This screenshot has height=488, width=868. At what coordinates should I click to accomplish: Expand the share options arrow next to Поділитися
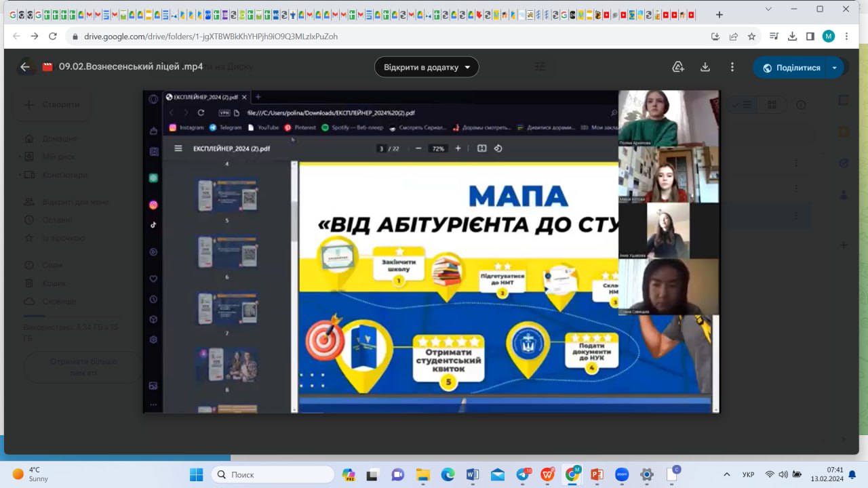835,68
